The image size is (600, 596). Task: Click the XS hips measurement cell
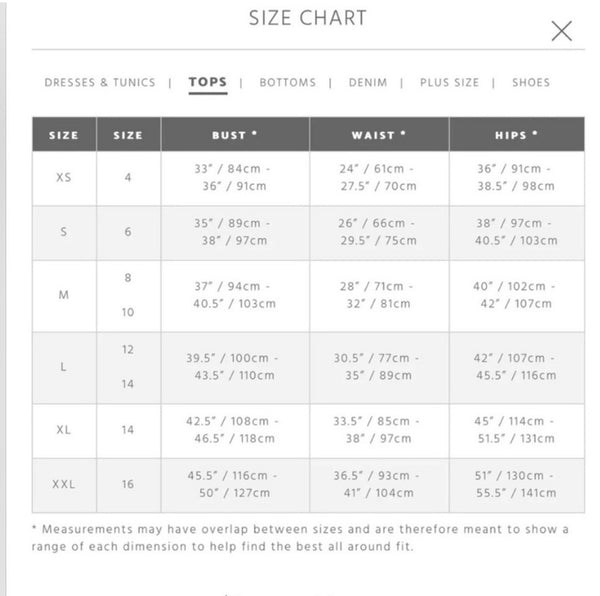(517, 178)
